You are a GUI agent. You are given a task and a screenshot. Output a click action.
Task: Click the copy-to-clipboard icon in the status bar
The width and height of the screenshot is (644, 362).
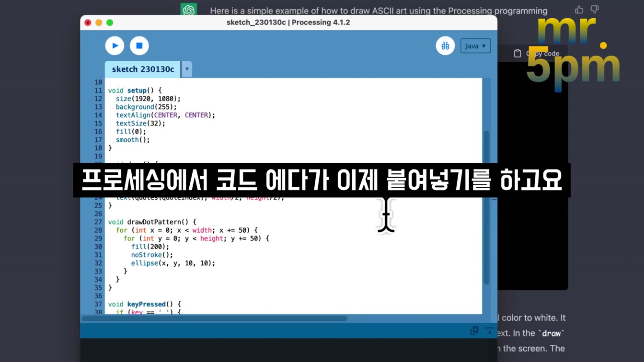click(474, 330)
